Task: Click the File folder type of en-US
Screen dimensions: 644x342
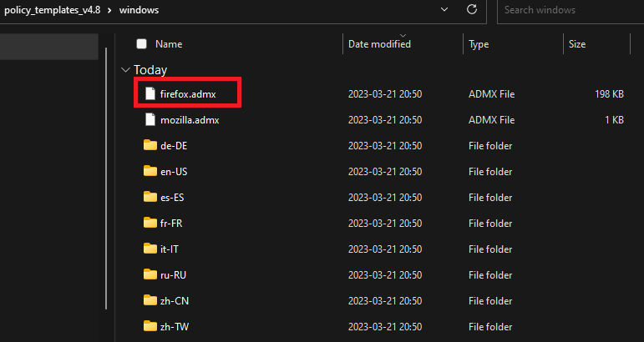Action: (x=490, y=171)
